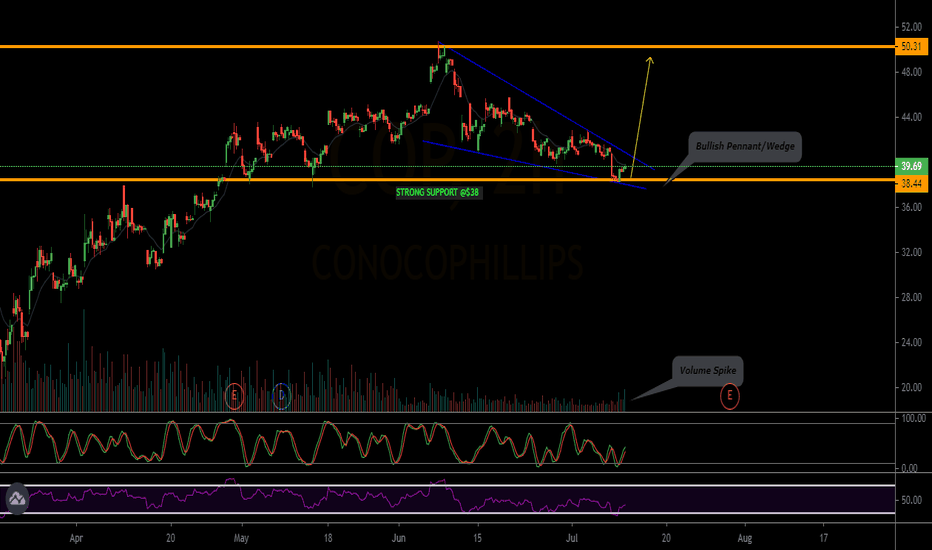The image size is (932, 550).
Task: Click the 32.00 price axis value
Action: click(911, 252)
